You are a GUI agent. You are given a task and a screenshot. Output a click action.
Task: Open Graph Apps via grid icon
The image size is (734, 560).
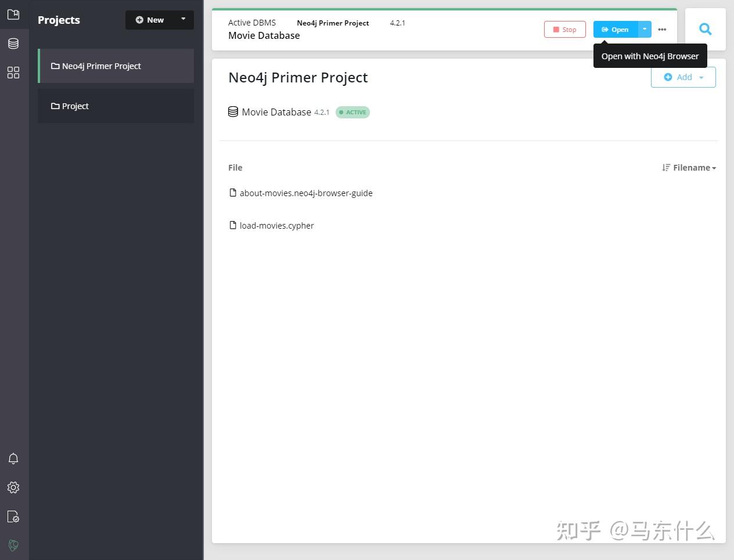pyautogui.click(x=13, y=72)
